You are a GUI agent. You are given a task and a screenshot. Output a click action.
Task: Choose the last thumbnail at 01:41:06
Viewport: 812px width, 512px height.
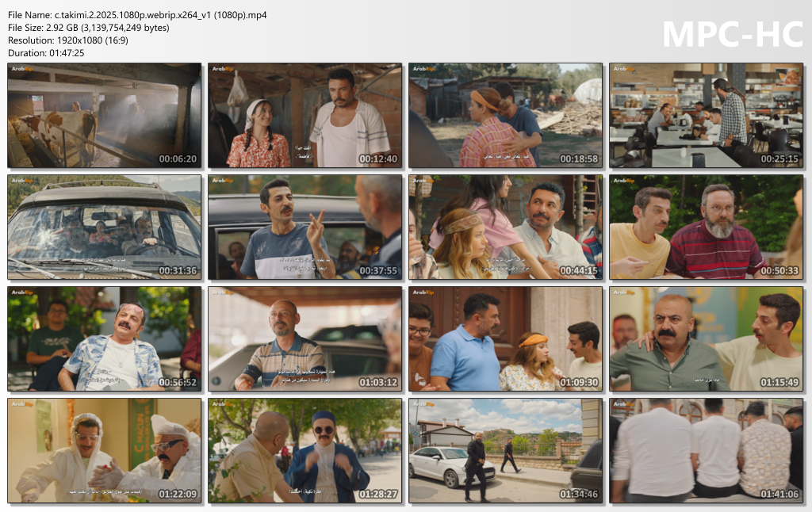point(707,451)
